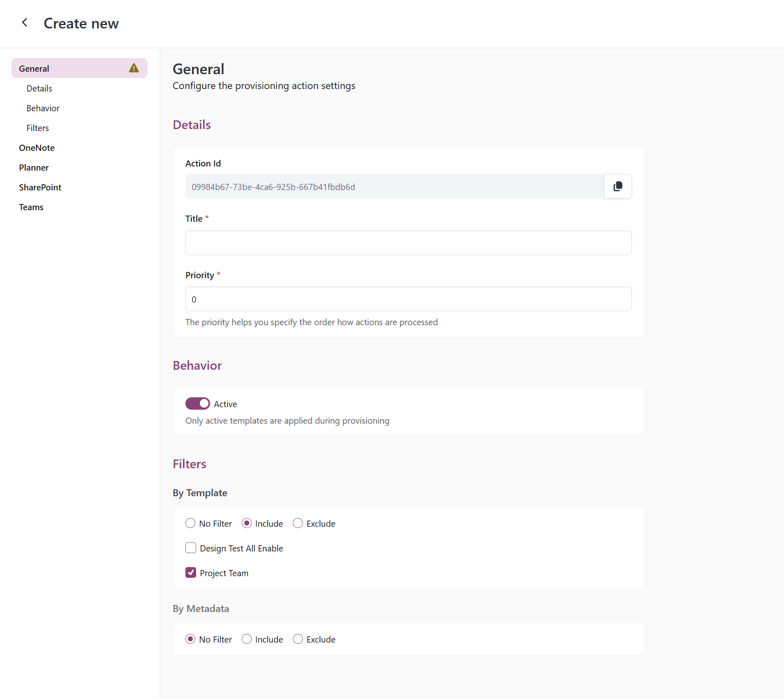
Task: Uncheck the Project Team checkbox
Action: [x=190, y=572]
